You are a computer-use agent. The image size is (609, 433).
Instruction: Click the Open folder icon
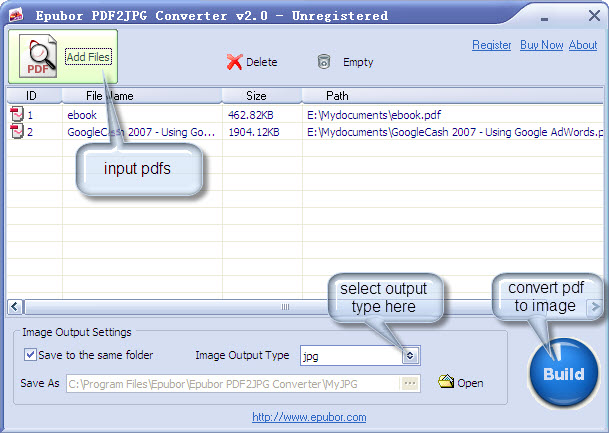[x=446, y=382]
